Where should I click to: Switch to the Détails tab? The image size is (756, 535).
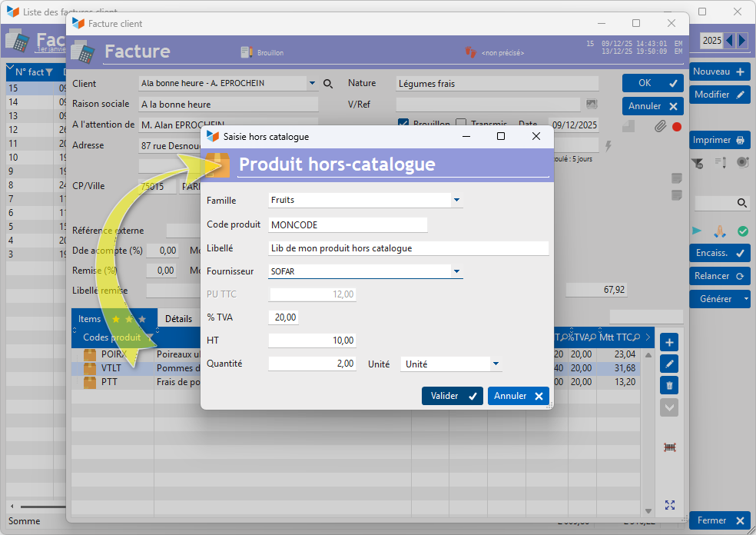coord(178,319)
